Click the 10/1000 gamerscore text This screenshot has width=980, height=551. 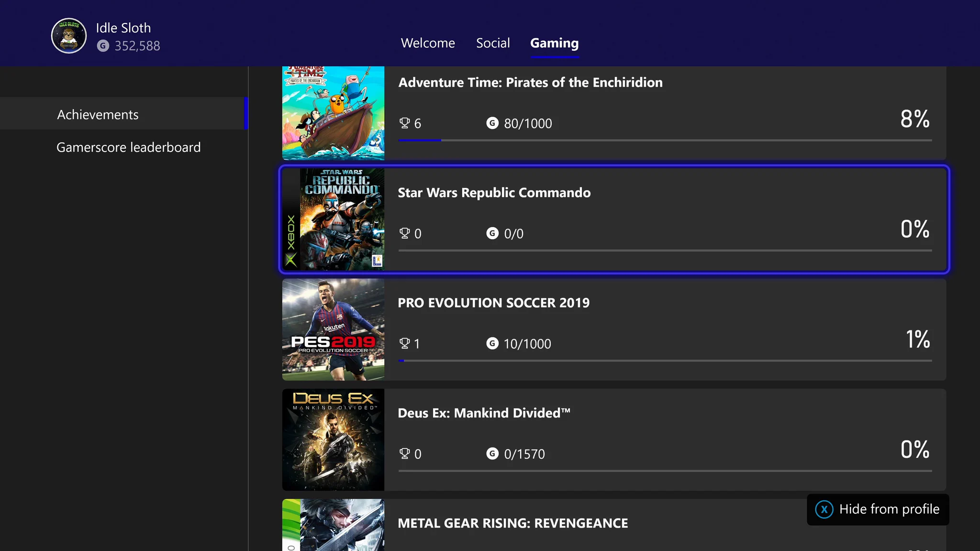point(527,343)
